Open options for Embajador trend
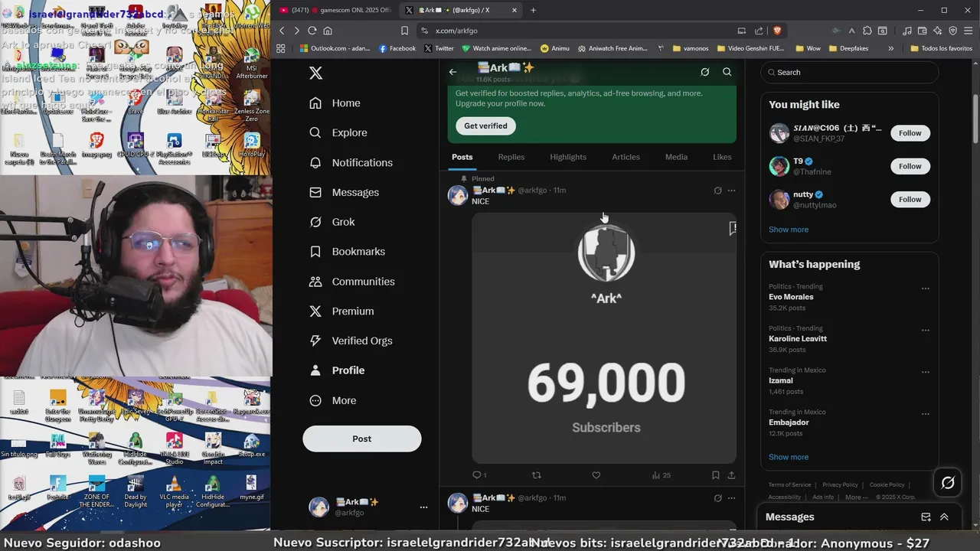Screen dimensions: 980x551 click(925, 414)
